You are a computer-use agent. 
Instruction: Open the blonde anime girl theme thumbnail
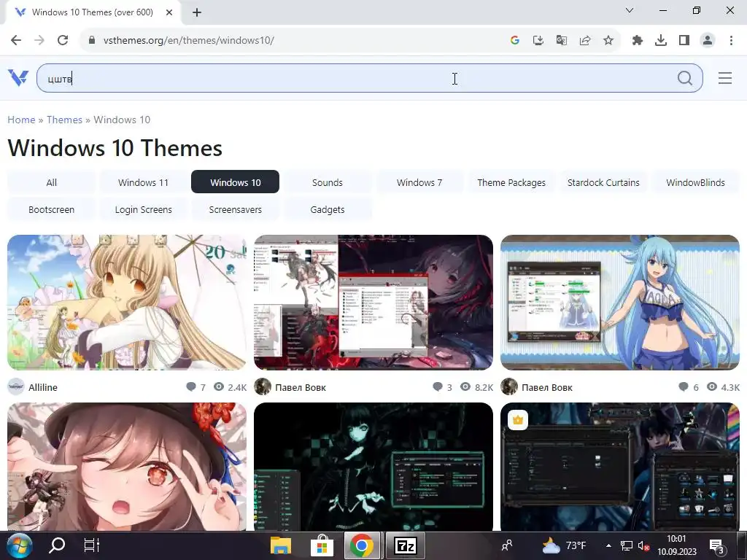[x=127, y=303]
